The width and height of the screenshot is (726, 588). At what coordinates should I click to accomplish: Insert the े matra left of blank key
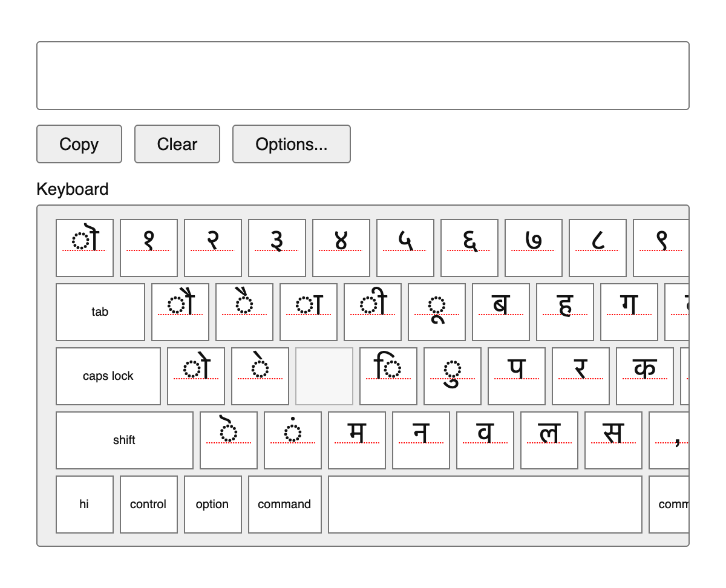coord(260,376)
